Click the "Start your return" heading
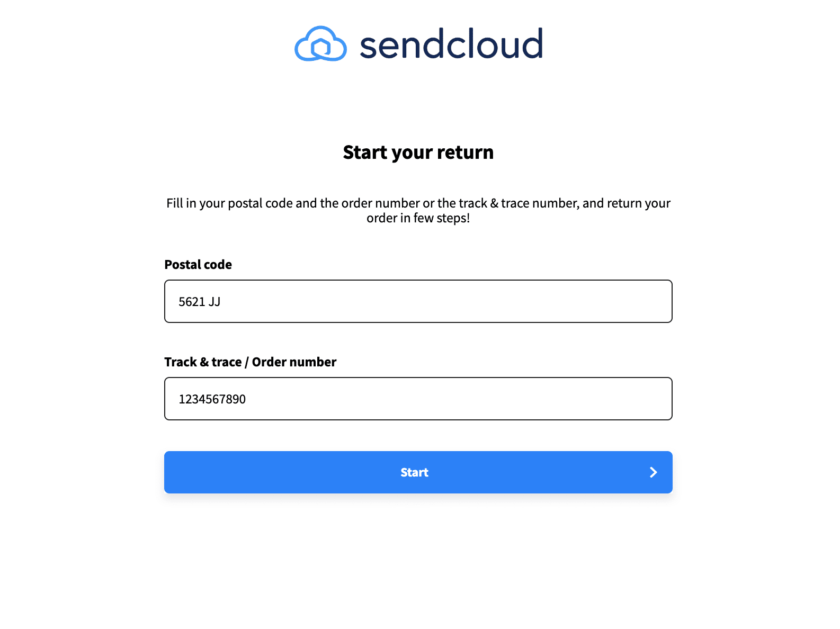 click(418, 152)
